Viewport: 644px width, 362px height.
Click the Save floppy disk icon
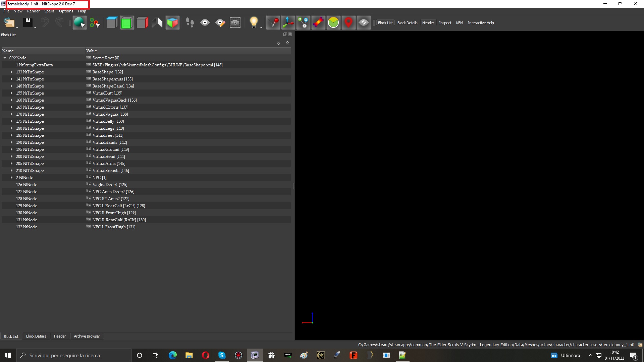(28, 23)
